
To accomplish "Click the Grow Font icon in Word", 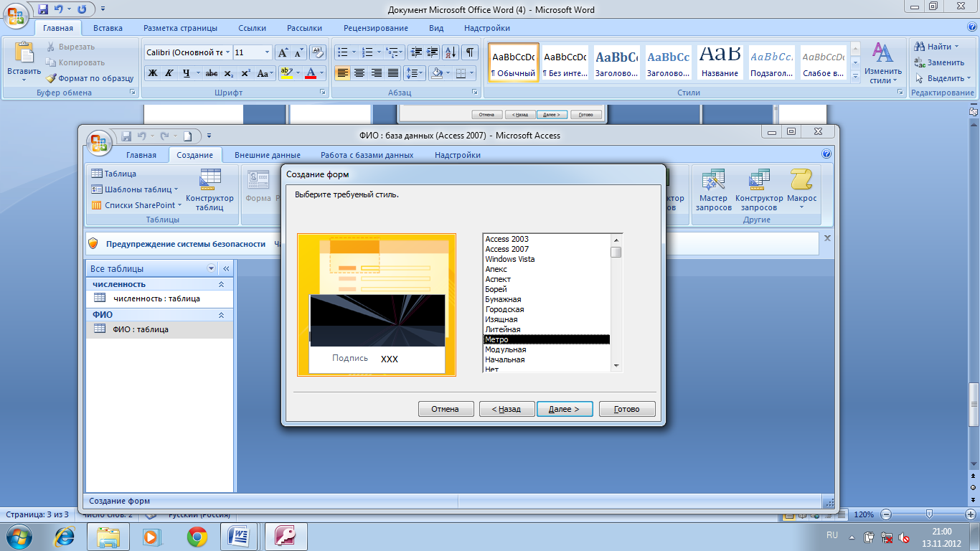I will 283,52.
